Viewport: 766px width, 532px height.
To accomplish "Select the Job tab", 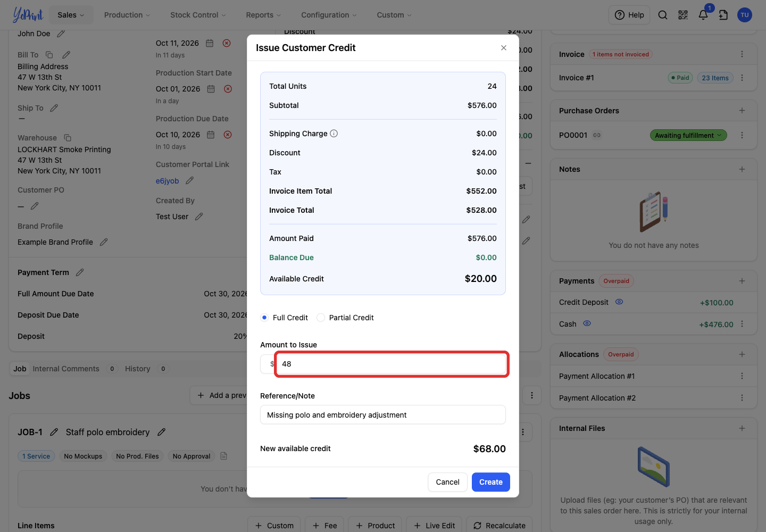I will coord(20,369).
